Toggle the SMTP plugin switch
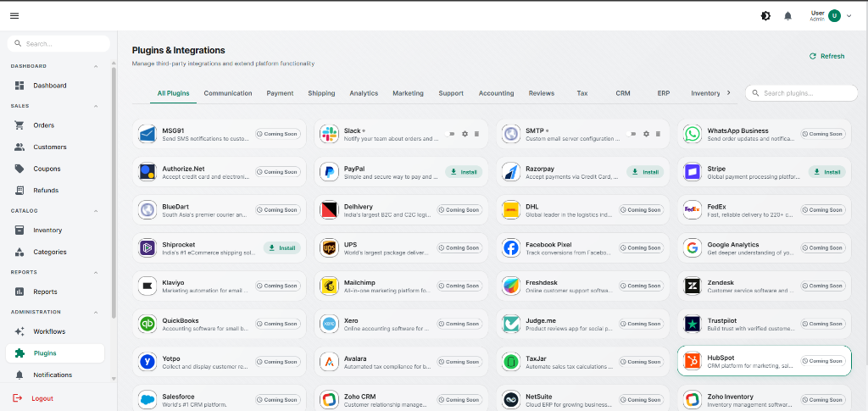 point(632,134)
